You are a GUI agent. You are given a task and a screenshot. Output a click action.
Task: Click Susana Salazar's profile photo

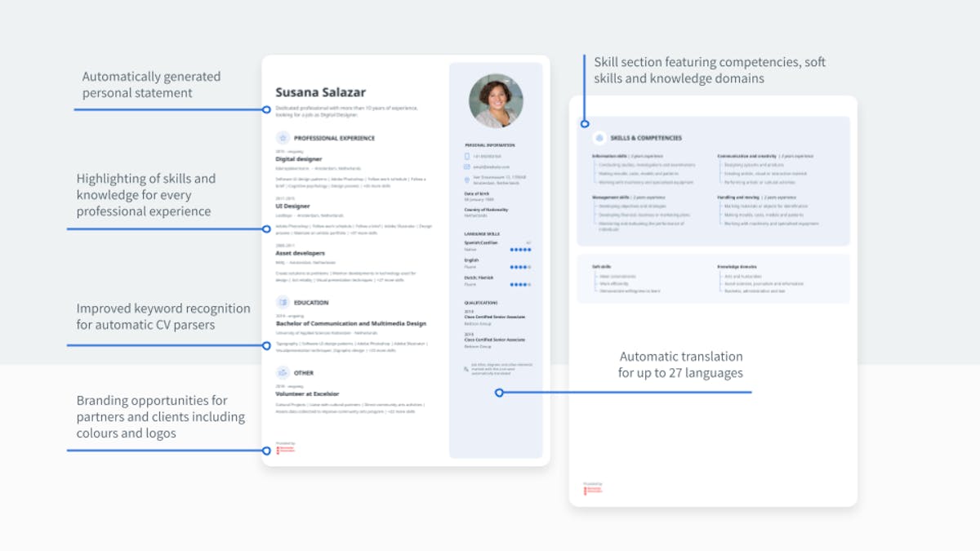[496, 100]
